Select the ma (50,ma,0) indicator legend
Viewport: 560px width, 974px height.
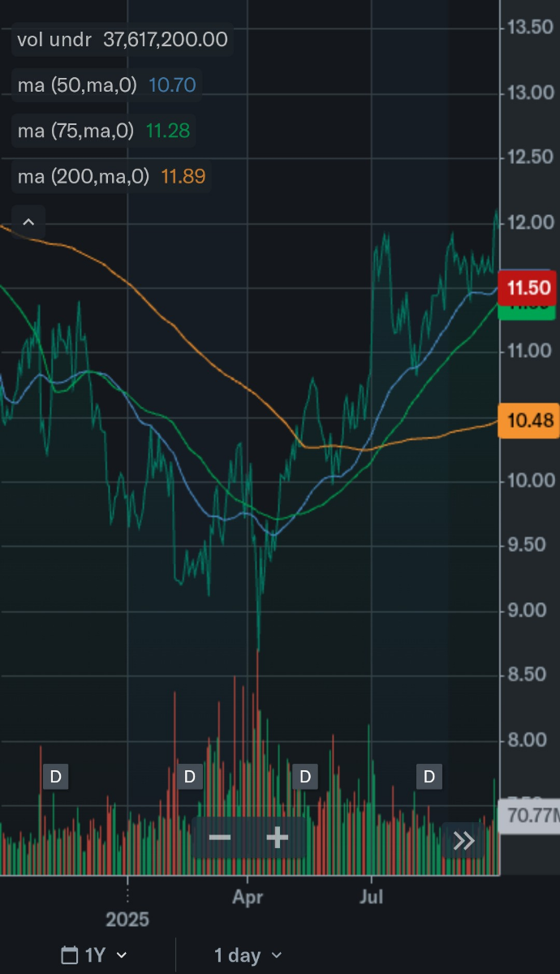(106, 85)
